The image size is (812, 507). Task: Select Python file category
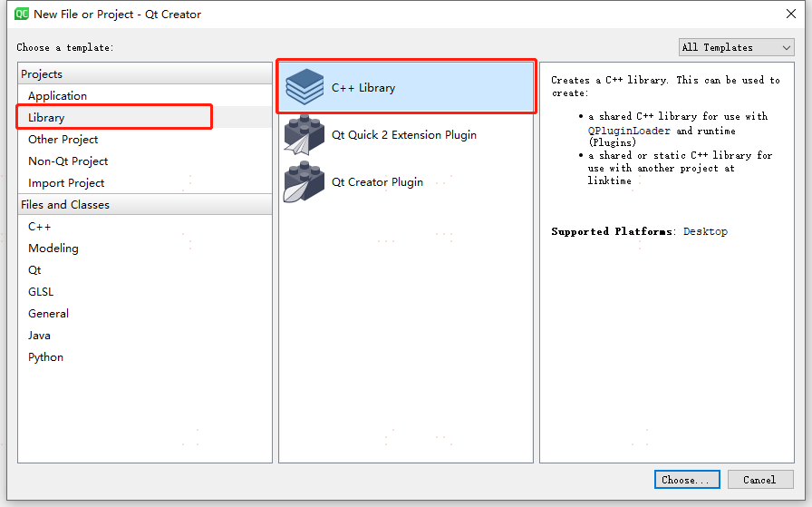(145, 357)
